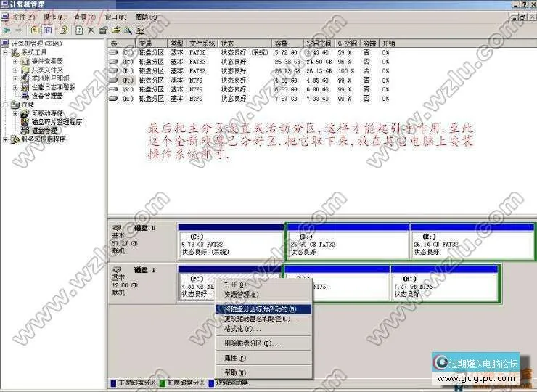Image resolution: width=537 pixels, height=392 pixels.
Task: Select the 设备管理器 tree node icon
Action: pos(25,96)
